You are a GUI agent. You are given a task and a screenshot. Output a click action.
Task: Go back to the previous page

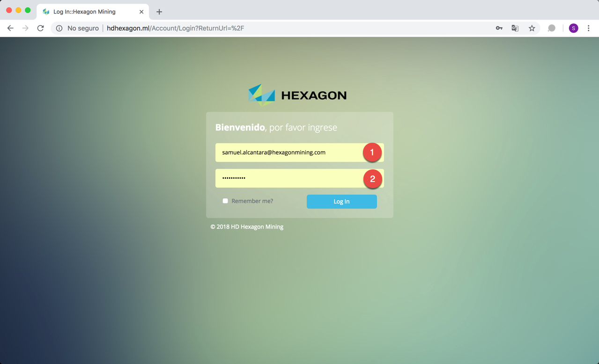pyautogui.click(x=10, y=28)
